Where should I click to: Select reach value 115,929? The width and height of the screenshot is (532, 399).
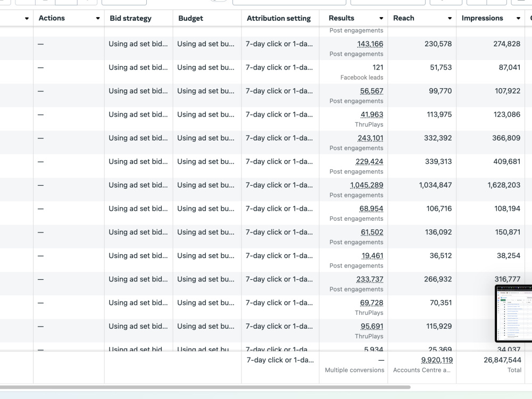(x=439, y=327)
